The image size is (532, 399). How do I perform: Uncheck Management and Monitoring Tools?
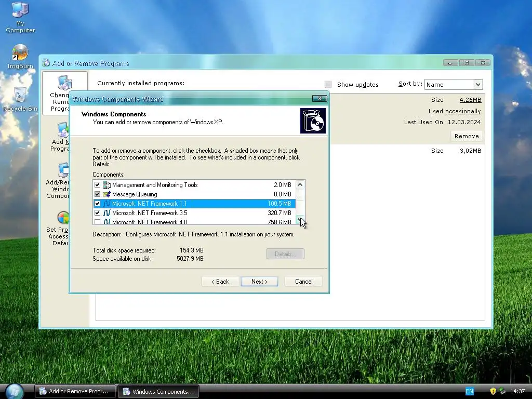pos(97,185)
